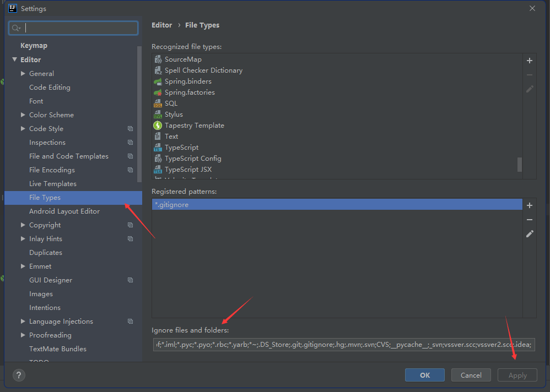Select the *.gitignore registered pattern
Screen dimensions: 550x392
(337, 205)
